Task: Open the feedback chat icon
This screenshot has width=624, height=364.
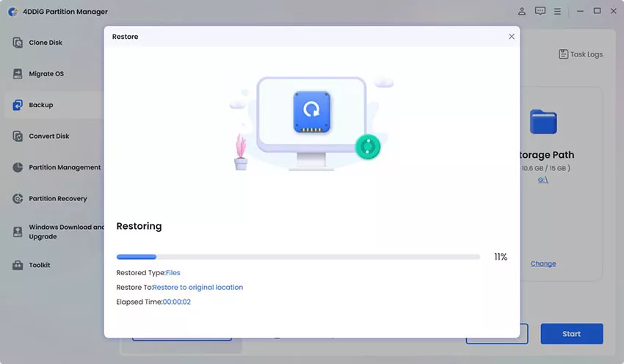Action: [540, 11]
